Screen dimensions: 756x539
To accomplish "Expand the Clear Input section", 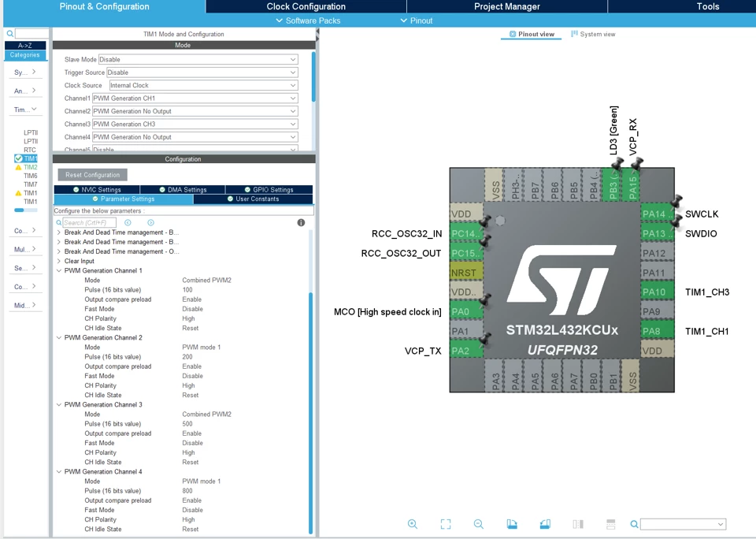I will [59, 261].
